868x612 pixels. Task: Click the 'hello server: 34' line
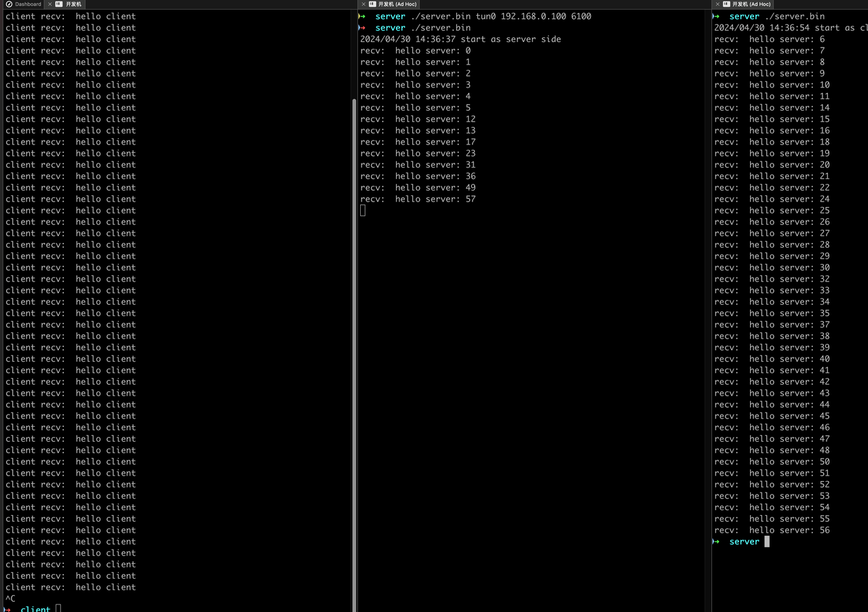(x=772, y=302)
